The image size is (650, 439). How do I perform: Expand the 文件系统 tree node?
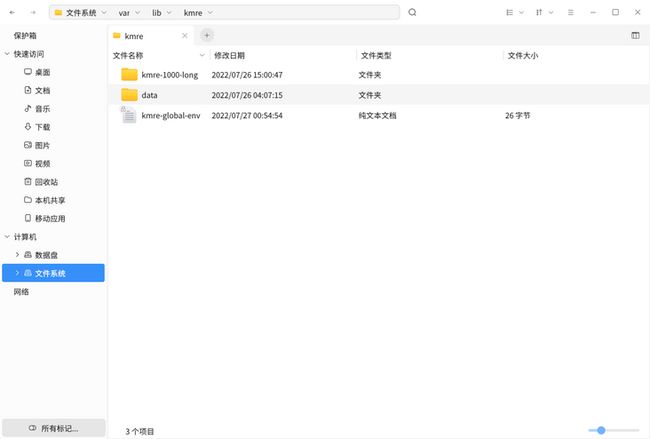click(x=17, y=273)
